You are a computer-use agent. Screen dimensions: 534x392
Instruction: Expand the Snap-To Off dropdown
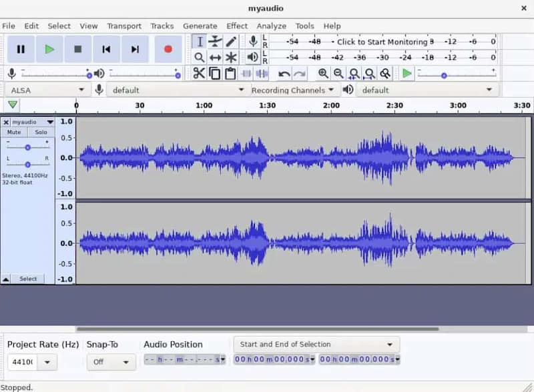click(x=111, y=362)
